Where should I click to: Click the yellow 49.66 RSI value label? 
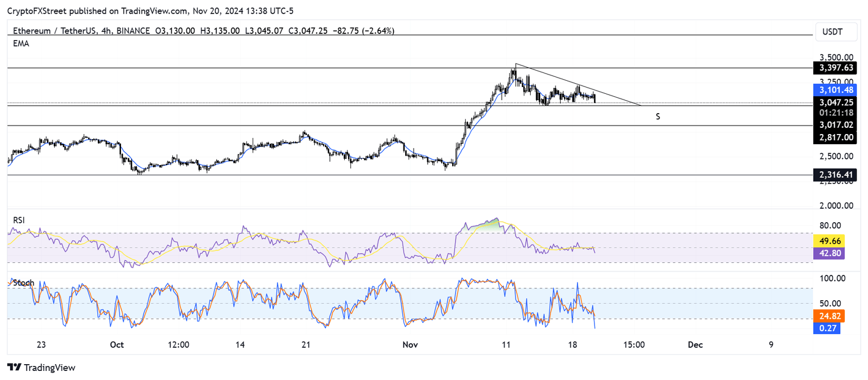coord(829,241)
